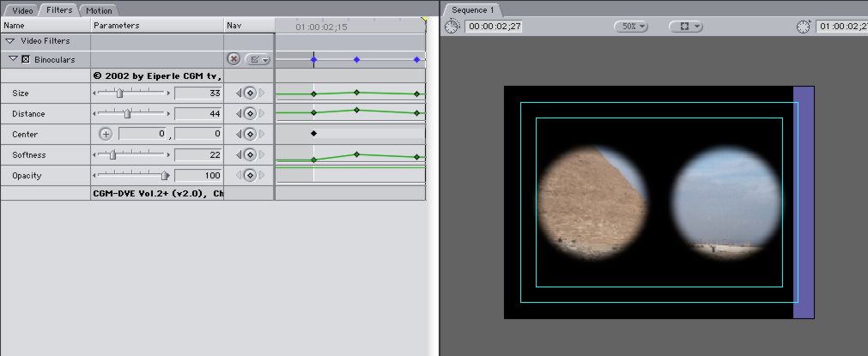This screenshot has height=356, width=868.
Task: Click the Center point crosshair button
Action: (106, 134)
